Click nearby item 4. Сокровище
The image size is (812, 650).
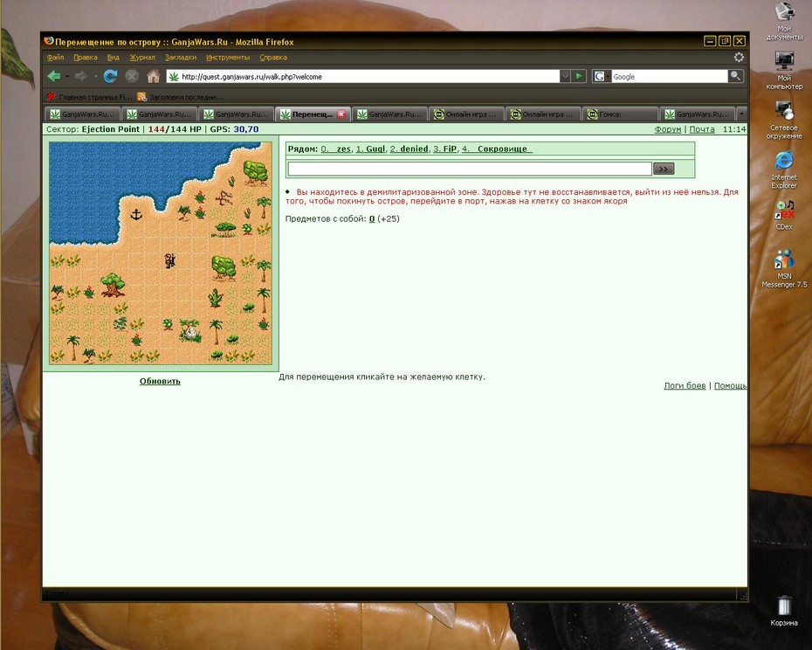497,149
